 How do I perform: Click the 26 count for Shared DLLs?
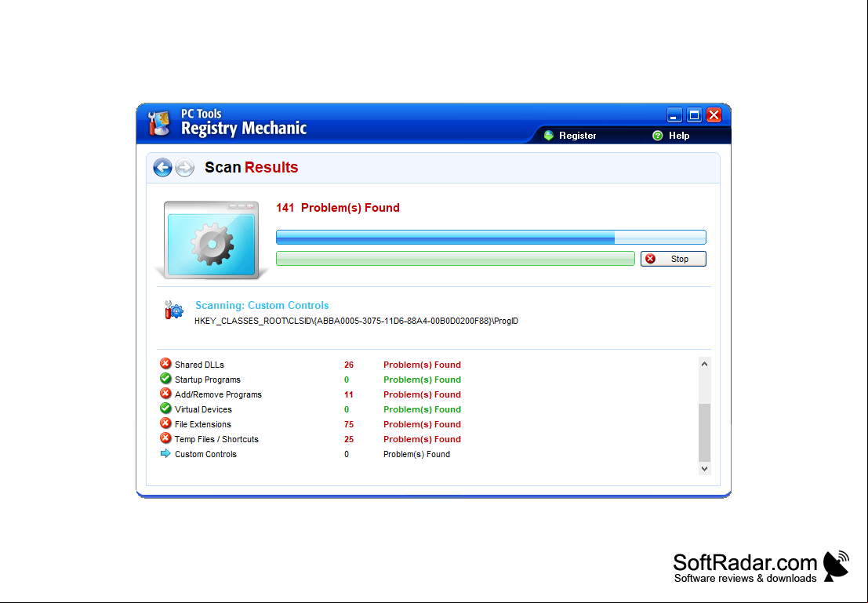(x=349, y=365)
